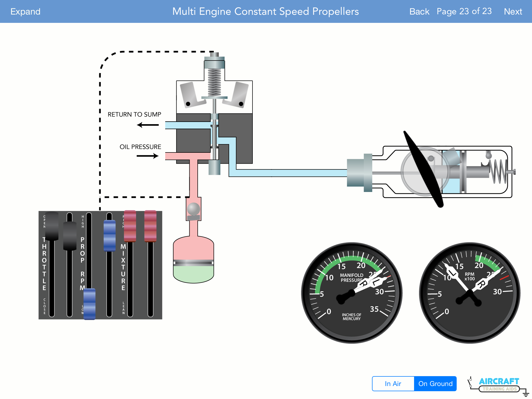This screenshot has height=399, width=532.
Task: Click the right black throttle lever
Action: pos(70,236)
